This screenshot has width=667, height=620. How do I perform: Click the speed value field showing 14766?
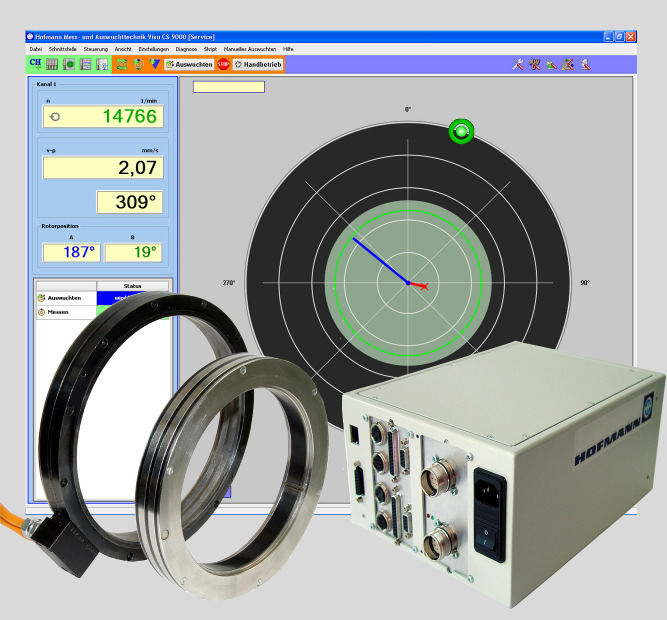click(x=103, y=117)
